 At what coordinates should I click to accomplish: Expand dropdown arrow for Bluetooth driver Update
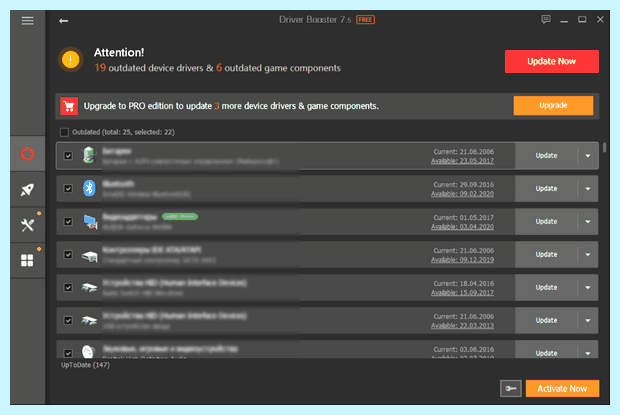[x=588, y=189]
